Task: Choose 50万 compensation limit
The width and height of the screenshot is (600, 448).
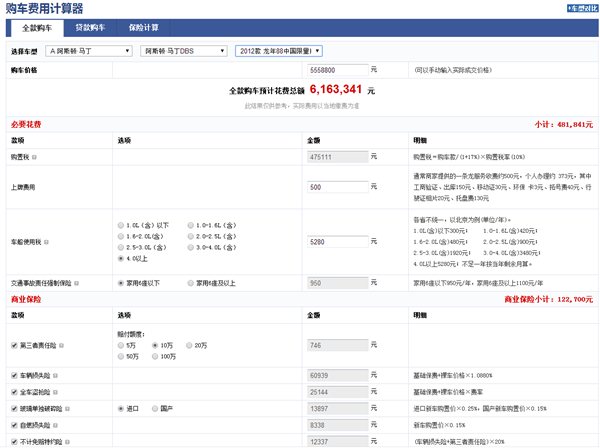Action: [x=121, y=357]
